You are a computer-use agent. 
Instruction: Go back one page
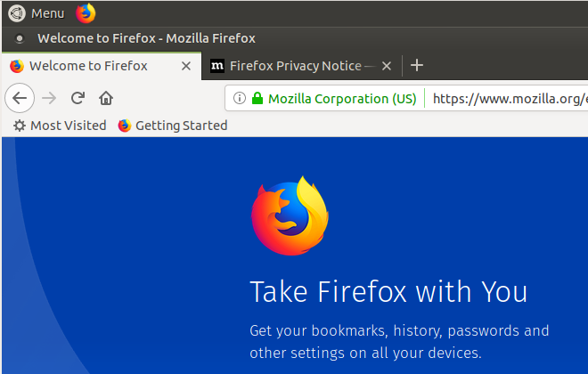[20, 98]
